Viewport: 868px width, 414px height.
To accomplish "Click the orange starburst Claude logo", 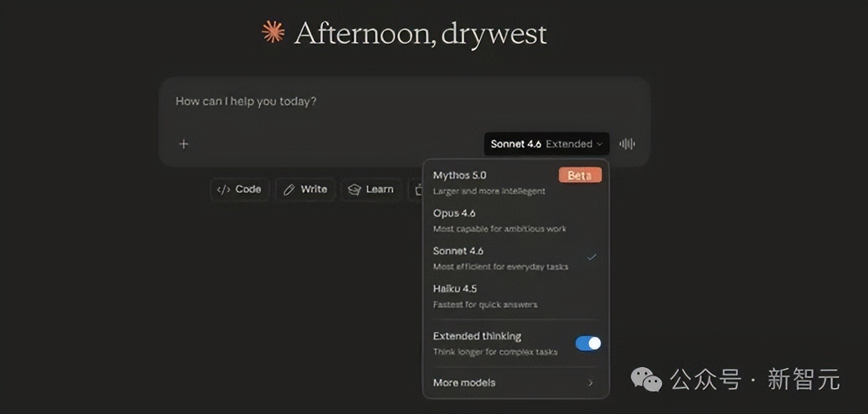I will pos(273,32).
